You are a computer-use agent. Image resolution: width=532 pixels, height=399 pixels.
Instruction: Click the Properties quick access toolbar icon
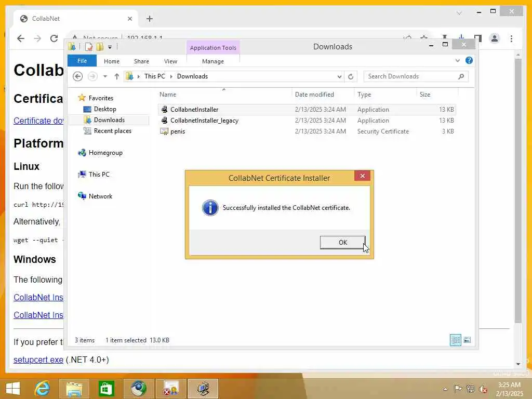pyautogui.click(x=88, y=47)
